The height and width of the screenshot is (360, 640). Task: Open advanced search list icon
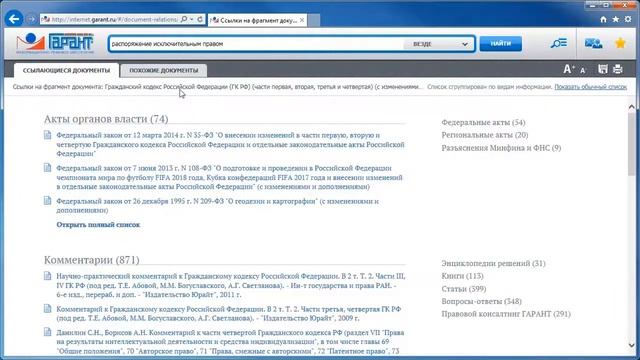(558, 43)
